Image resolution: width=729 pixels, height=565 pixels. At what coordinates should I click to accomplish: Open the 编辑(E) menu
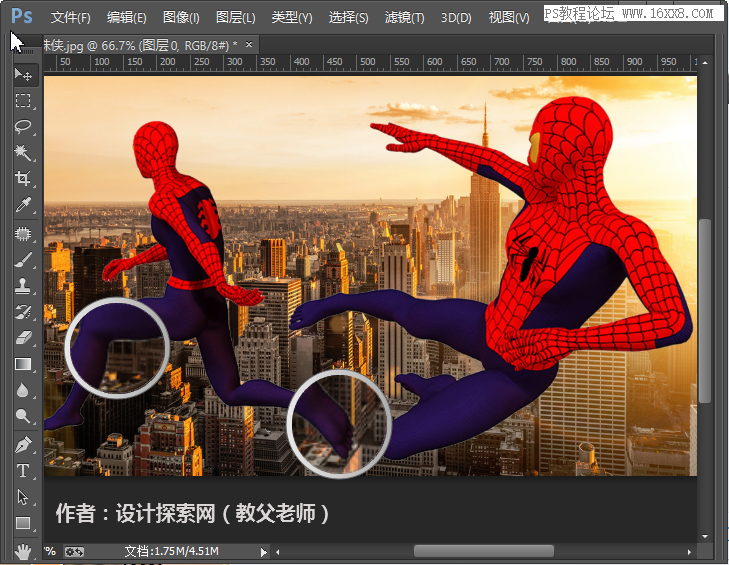(126, 18)
